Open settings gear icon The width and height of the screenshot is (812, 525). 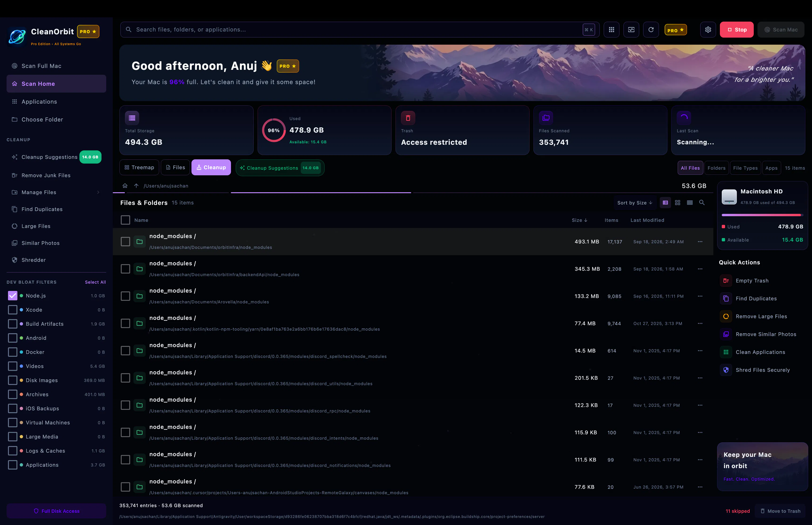[x=708, y=30]
